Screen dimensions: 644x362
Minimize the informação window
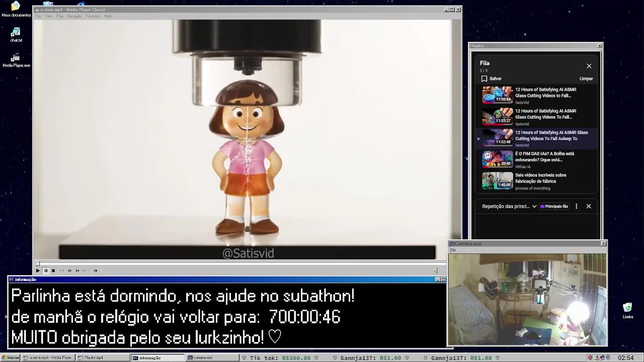tap(438, 280)
